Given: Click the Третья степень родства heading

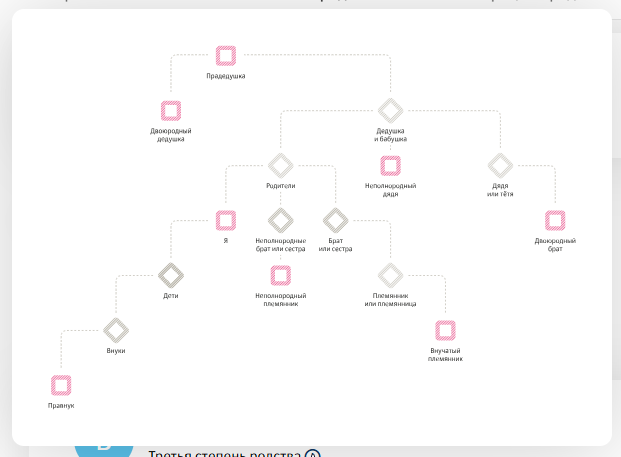Looking at the screenshot, I should click(225, 454).
